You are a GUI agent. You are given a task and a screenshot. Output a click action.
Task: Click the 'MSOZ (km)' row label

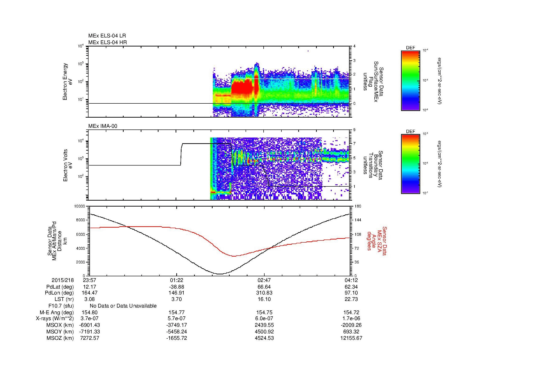click(60, 338)
